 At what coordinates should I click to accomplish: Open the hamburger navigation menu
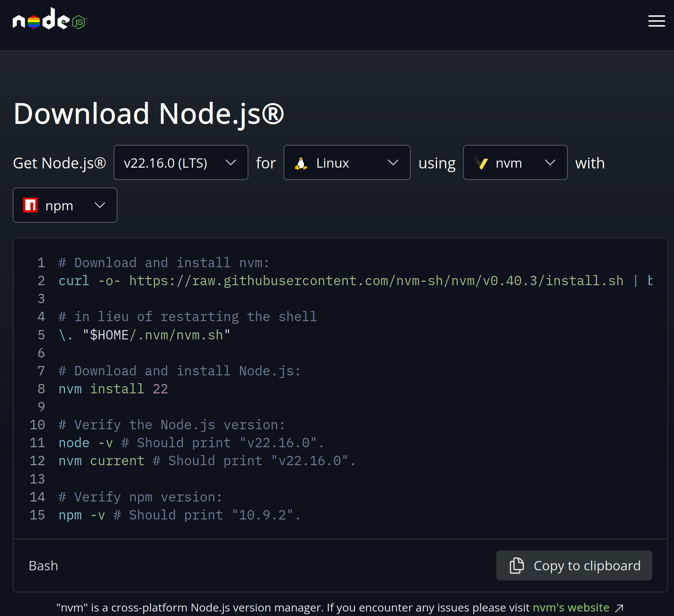[x=656, y=21]
